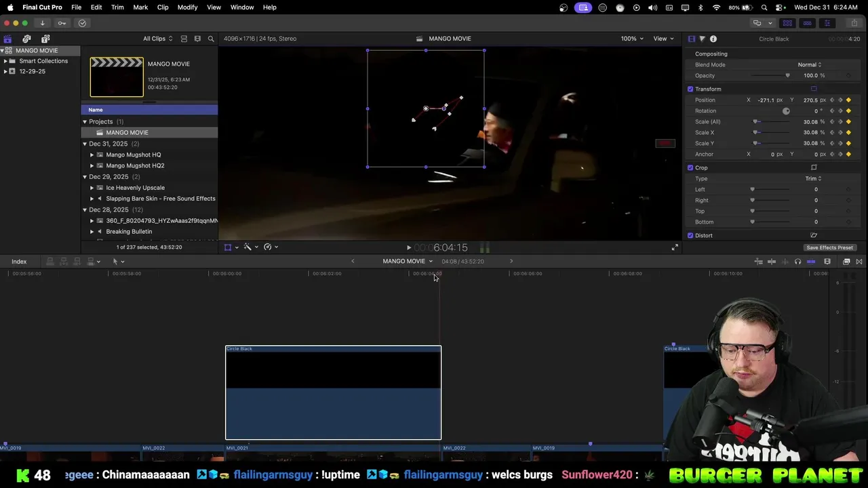Show background tasks checkmark icon

pyautogui.click(x=82, y=23)
